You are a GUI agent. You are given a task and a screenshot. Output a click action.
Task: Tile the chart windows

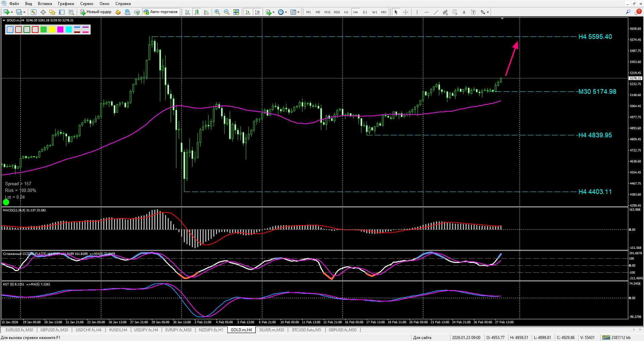(x=236, y=12)
